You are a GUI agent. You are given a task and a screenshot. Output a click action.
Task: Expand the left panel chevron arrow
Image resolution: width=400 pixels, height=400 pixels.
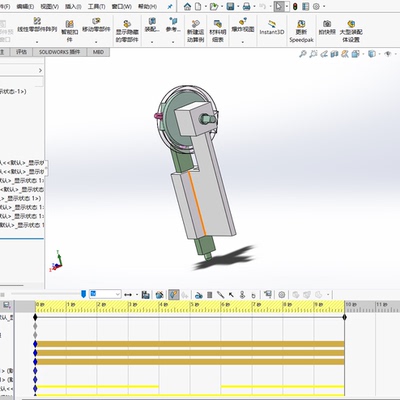point(40,70)
